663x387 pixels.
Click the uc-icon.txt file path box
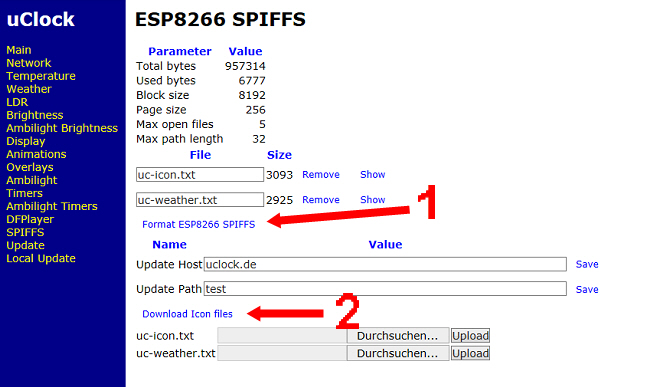282,336
